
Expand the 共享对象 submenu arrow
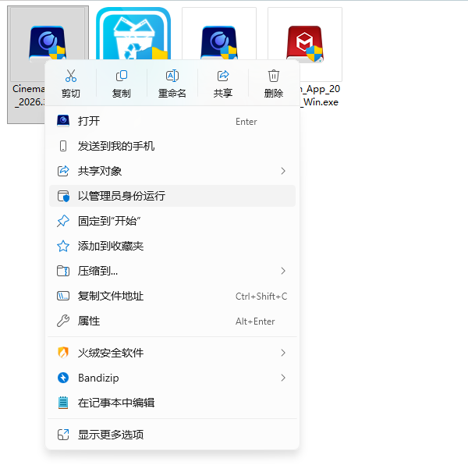click(283, 171)
